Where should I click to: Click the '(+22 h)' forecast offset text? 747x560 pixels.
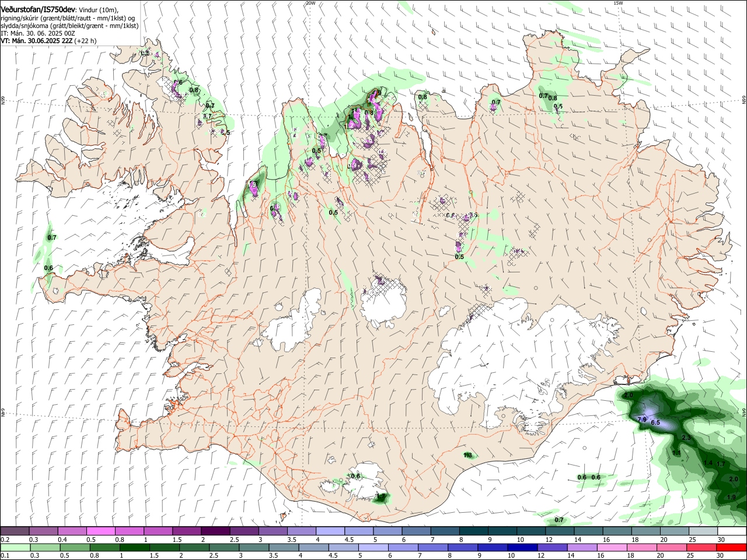(x=86, y=41)
